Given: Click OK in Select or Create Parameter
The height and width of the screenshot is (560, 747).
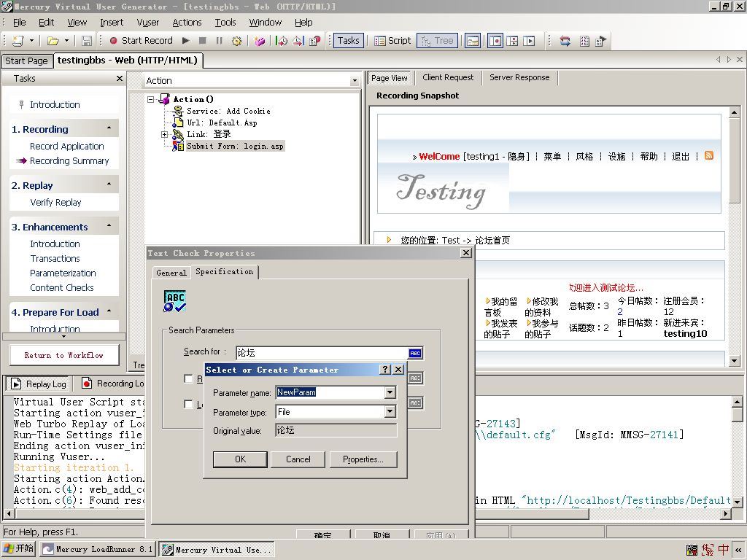Looking at the screenshot, I should pyautogui.click(x=240, y=459).
